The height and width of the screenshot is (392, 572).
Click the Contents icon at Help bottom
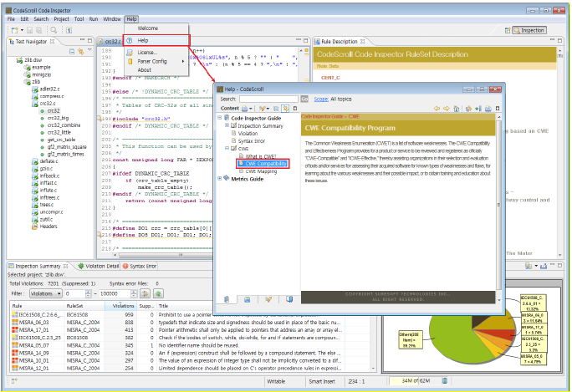point(227,299)
